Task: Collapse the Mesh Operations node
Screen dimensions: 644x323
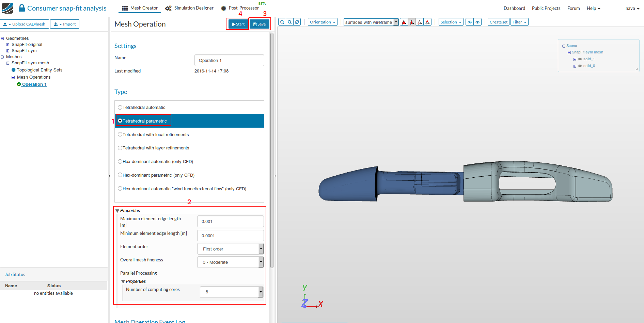Action: 13,77
